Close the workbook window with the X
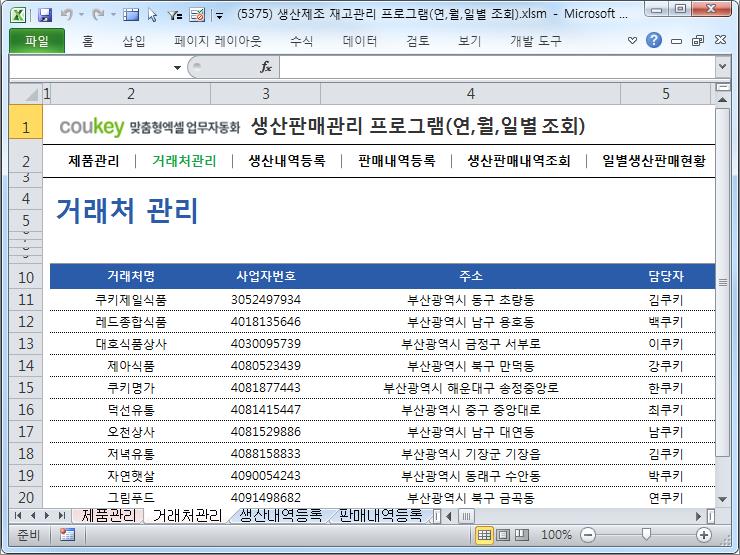740x555 pixels. 720,40
